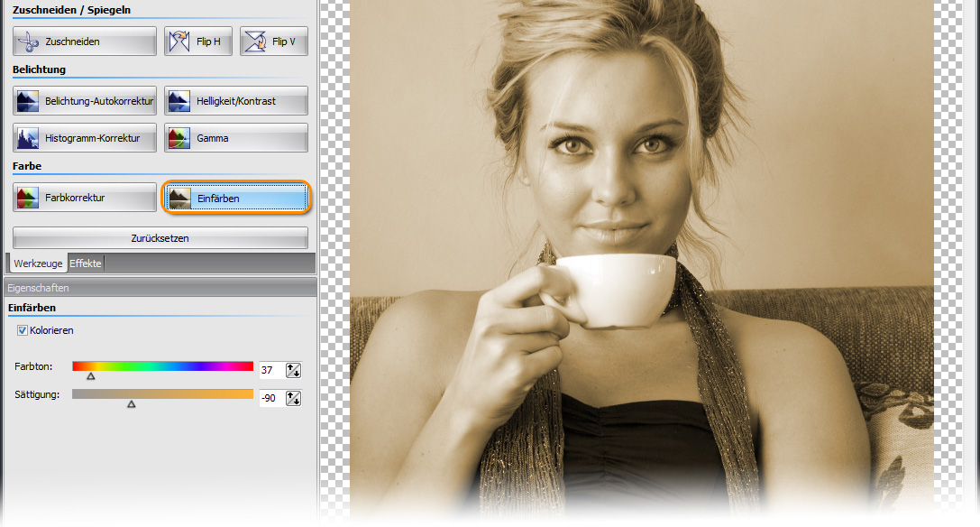Image resolution: width=980 pixels, height=527 pixels.
Task: Click the Einfärben properties heading
Action: (x=32, y=308)
